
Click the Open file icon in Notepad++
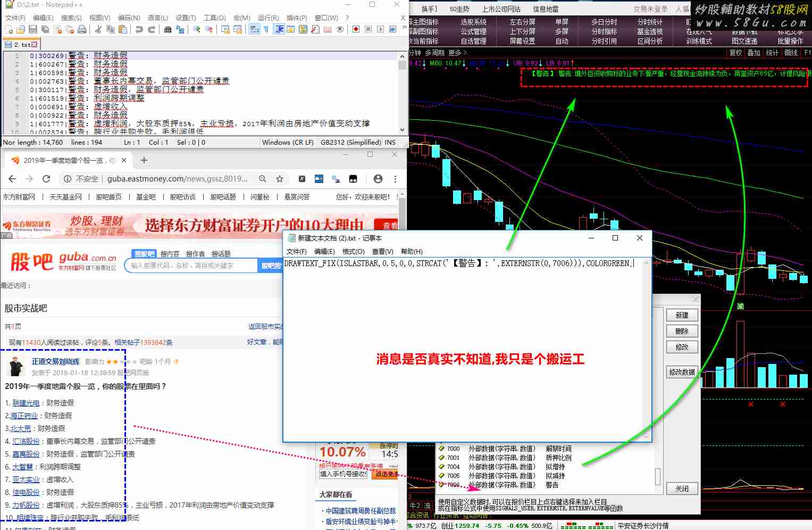coord(21,29)
